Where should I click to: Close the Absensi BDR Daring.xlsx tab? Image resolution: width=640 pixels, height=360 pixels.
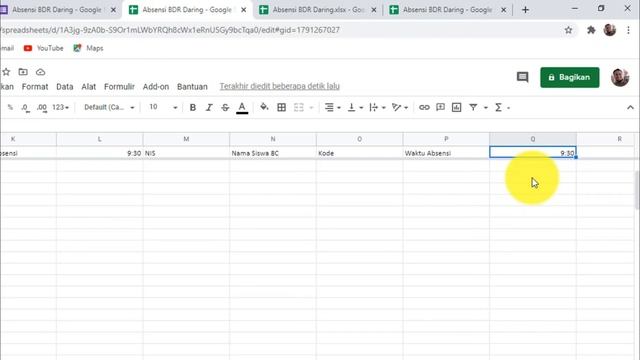point(373,10)
